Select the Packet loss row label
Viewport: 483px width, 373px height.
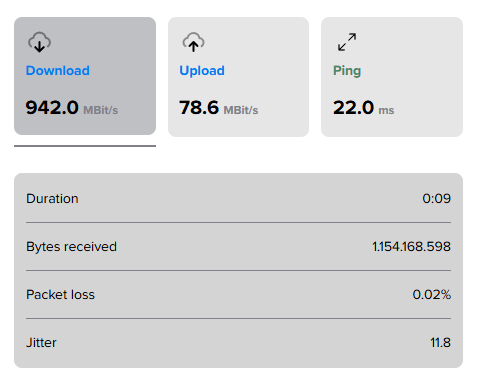pos(60,295)
